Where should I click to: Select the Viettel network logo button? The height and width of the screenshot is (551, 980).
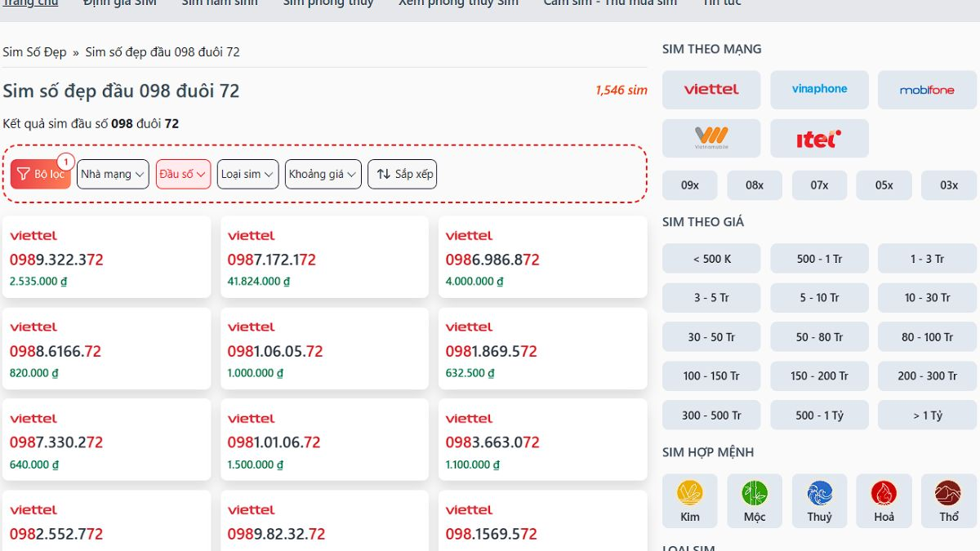[x=711, y=90]
